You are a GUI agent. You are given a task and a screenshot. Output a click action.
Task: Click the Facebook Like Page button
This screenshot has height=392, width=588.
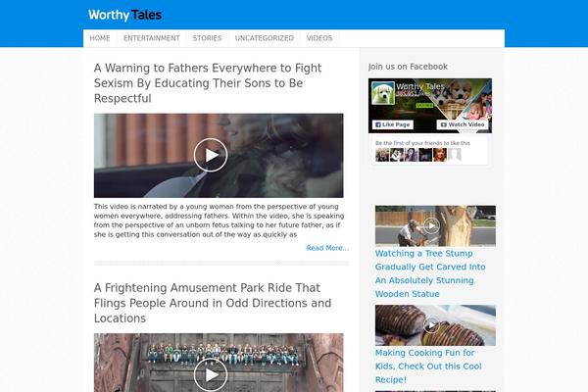[x=393, y=124]
